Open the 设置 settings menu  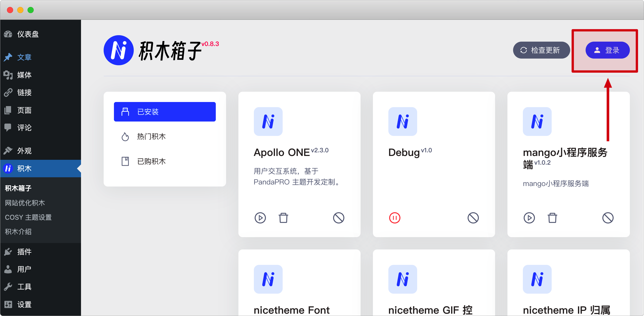click(x=40, y=304)
